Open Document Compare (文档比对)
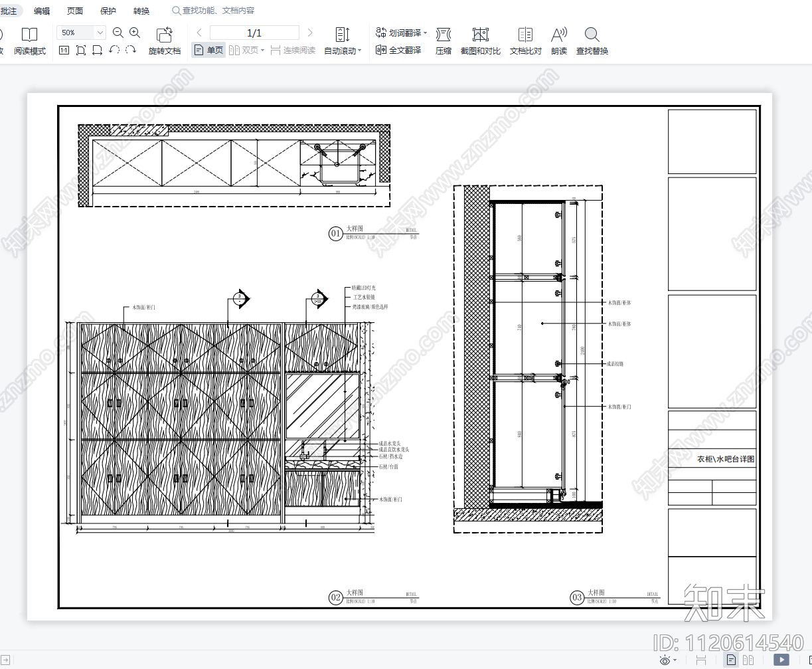 (525, 41)
